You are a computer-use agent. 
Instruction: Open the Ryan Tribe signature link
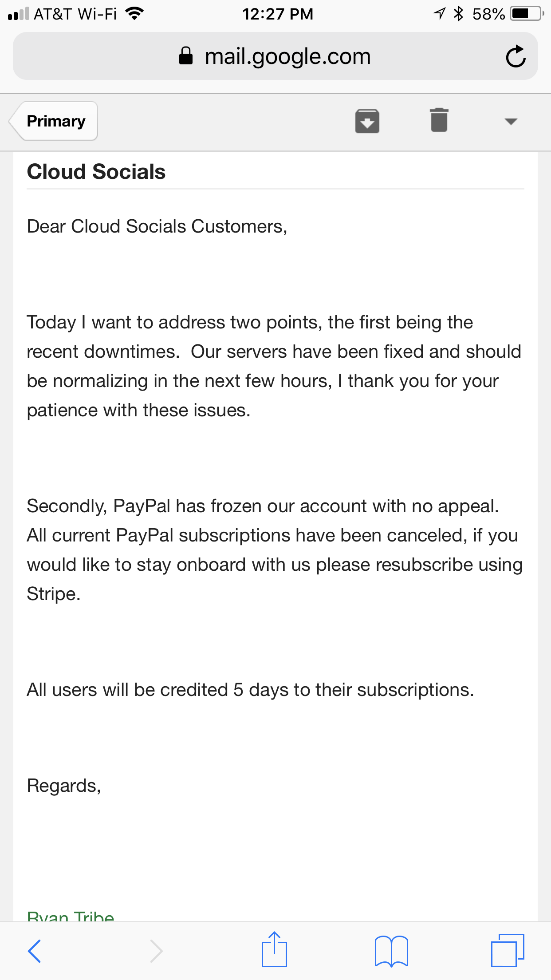pos(71,915)
